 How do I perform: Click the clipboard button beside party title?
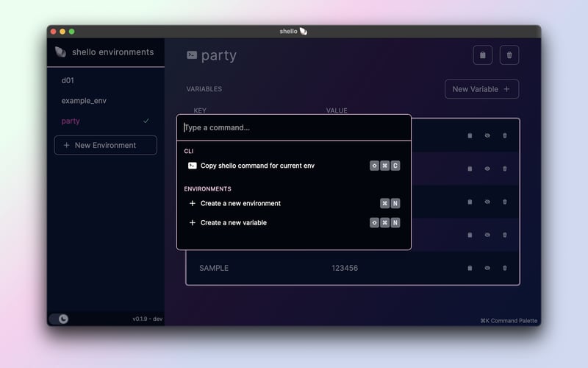pos(483,55)
